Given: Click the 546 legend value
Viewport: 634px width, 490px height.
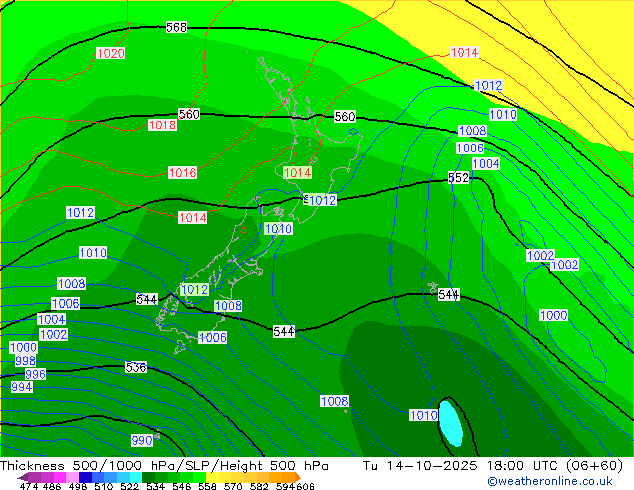Looking at the screenshot, I should [182, 486].
